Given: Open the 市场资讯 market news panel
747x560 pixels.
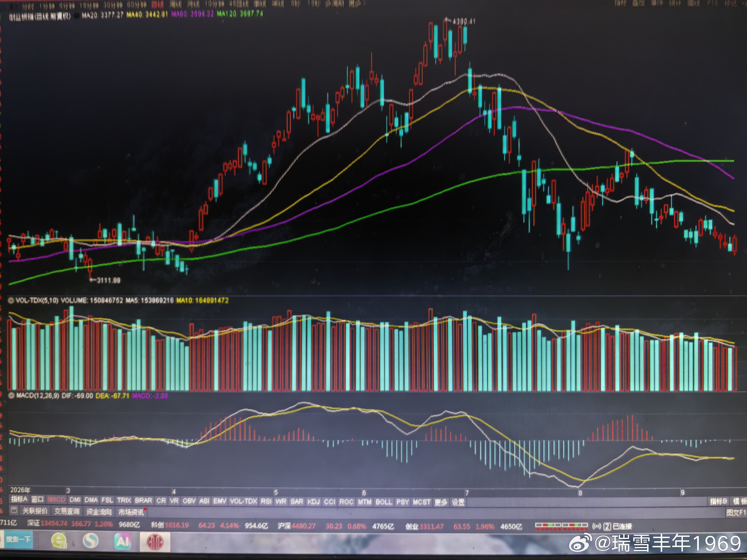Looking at the screenshot, I should [x=131, y=512].
